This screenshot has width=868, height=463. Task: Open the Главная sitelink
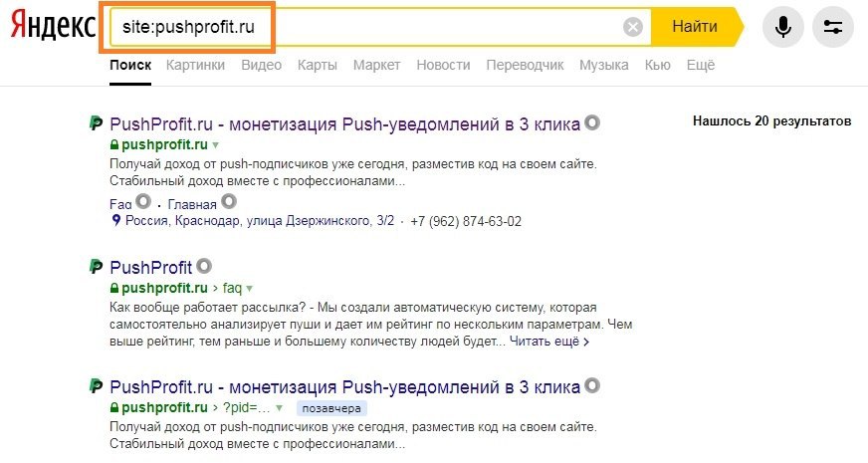coord(192,204)
